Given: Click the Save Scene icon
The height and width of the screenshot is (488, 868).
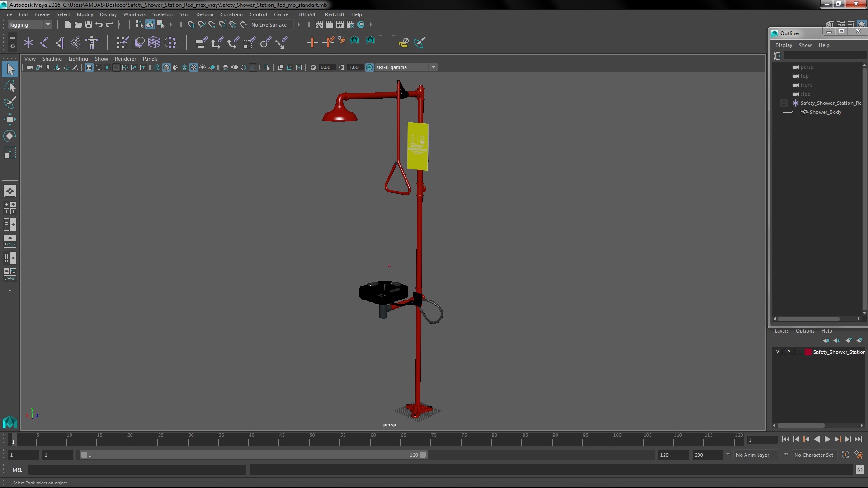Looking at the screenshot, I should pyautogui.click(x=89, y=24).
